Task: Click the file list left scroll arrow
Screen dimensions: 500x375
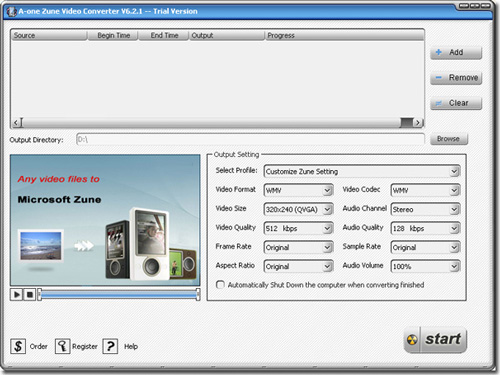Action: point(16,123)
